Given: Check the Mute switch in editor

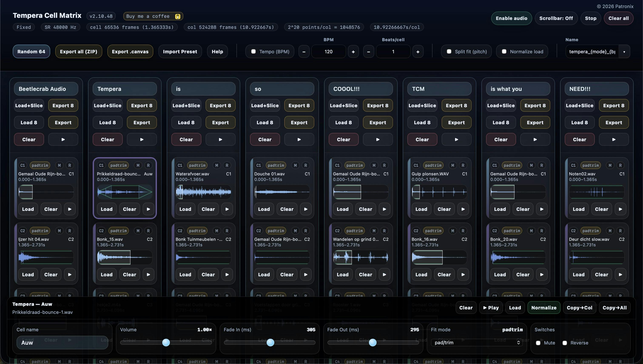Looking at the screenshot, I should [x=538, y=343].
